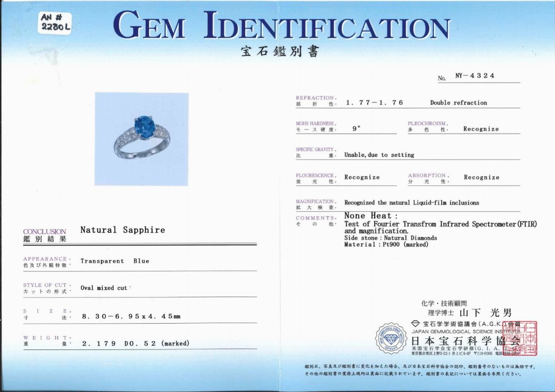Click the Material Pt900 marked line
Screen dimensions: 555x392
click(386, 245)
